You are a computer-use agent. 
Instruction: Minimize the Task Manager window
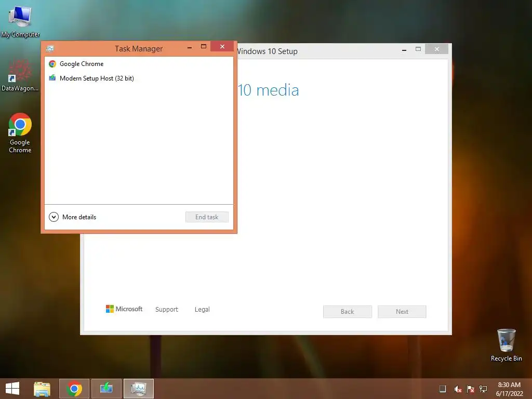(190, 47)
